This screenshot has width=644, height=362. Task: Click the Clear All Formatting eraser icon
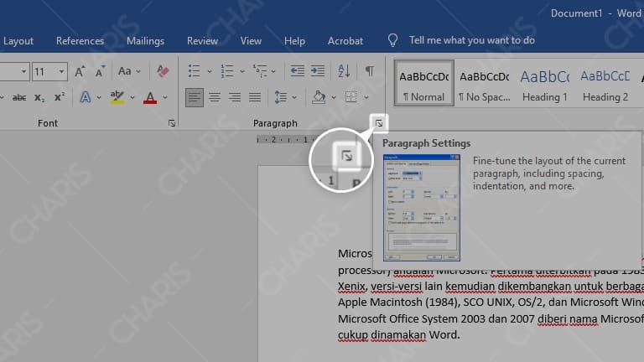pos(163,71)
